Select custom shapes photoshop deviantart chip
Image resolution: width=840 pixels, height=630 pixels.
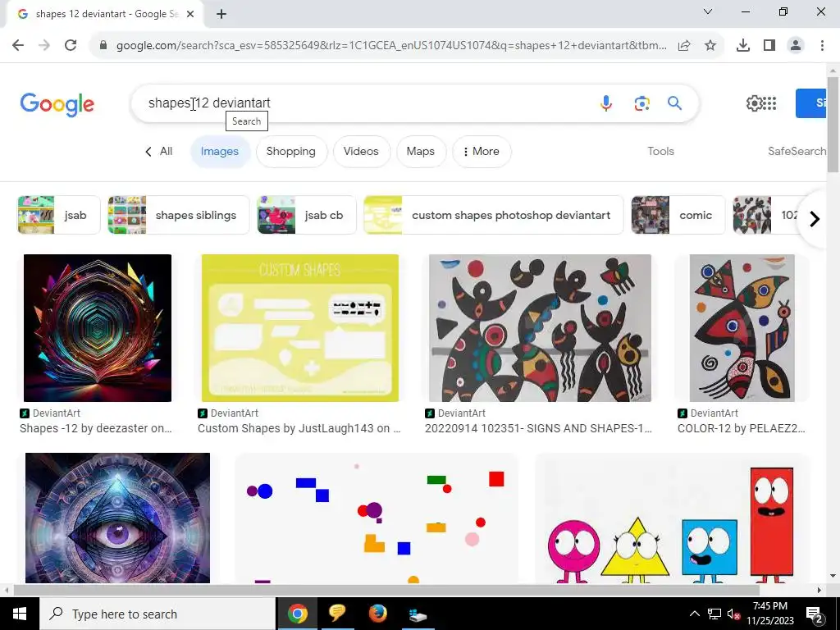point(493,215)
